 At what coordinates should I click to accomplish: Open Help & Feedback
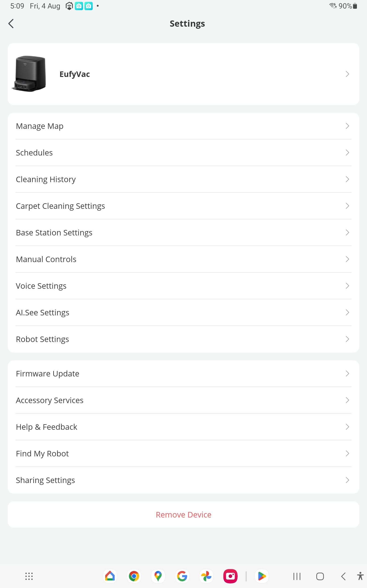click(46, 427)
